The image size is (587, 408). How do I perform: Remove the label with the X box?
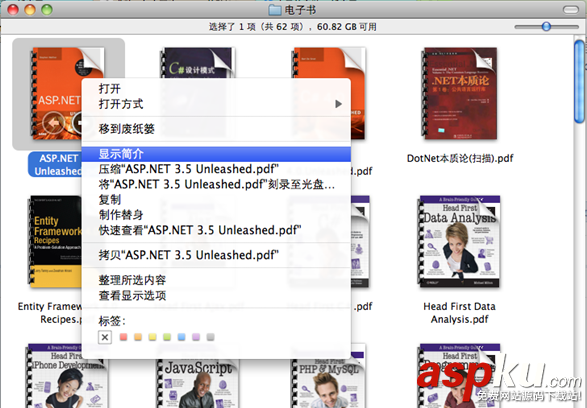pyautogui.click(x=105, y=337)
